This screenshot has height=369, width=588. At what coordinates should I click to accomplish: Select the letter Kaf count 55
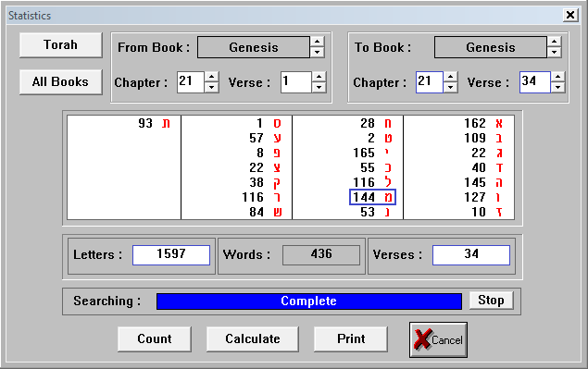click(376, 167)
